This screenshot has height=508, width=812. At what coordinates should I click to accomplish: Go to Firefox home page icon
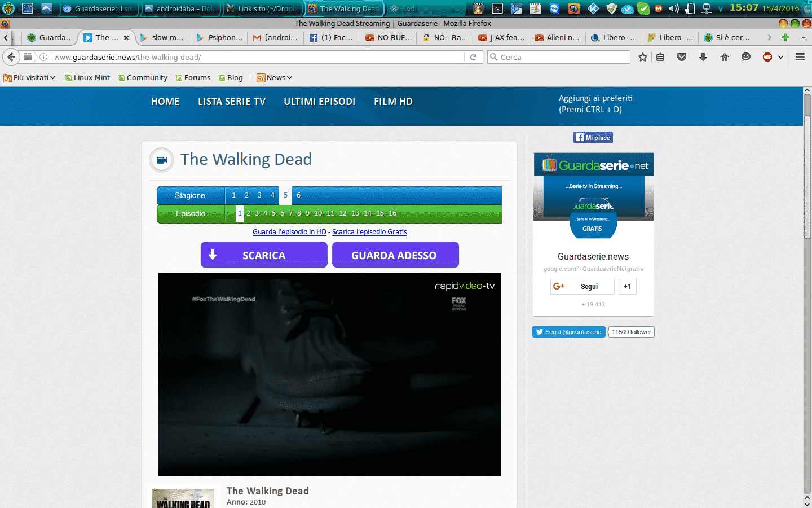pyautogui.click(x=725, y=57)
